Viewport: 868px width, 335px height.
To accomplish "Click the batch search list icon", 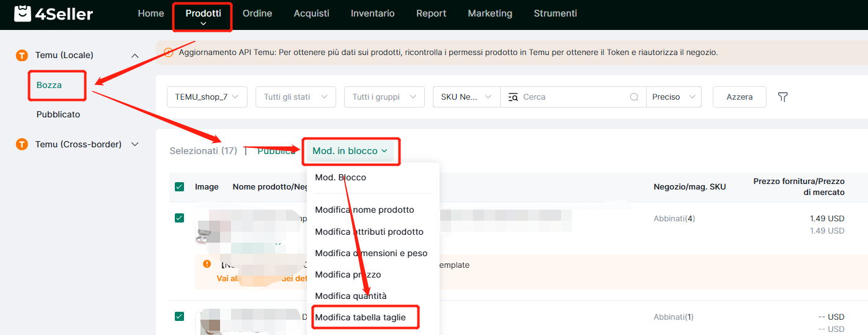I will pos(513,97).
